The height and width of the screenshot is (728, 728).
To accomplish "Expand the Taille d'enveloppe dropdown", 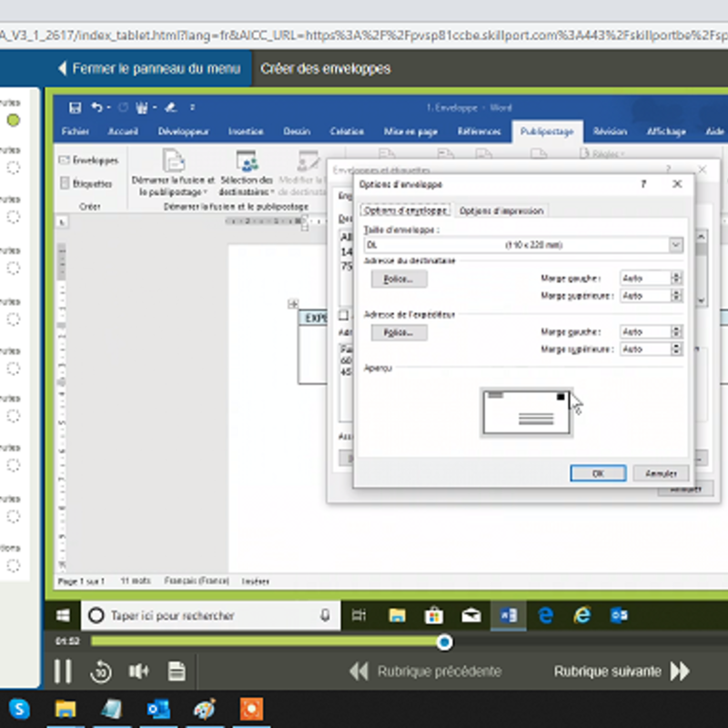I will point(675,245).
